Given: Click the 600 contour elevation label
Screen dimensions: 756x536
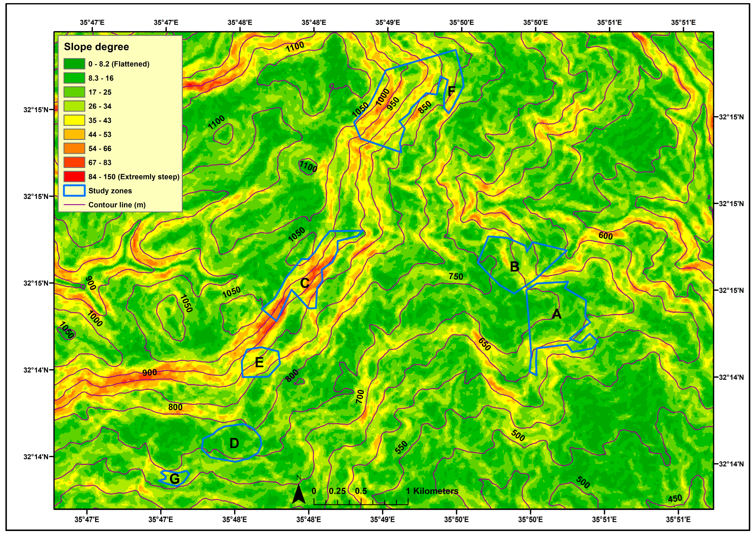Looking at the screenshot, I should click(x=606, y=236).
